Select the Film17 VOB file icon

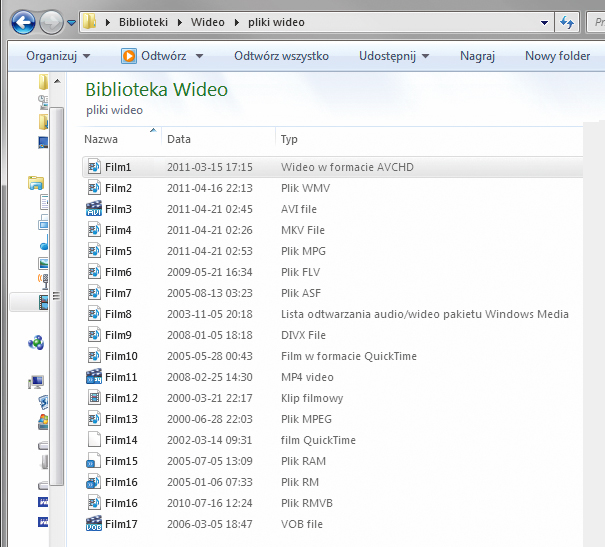pos(94,524)
